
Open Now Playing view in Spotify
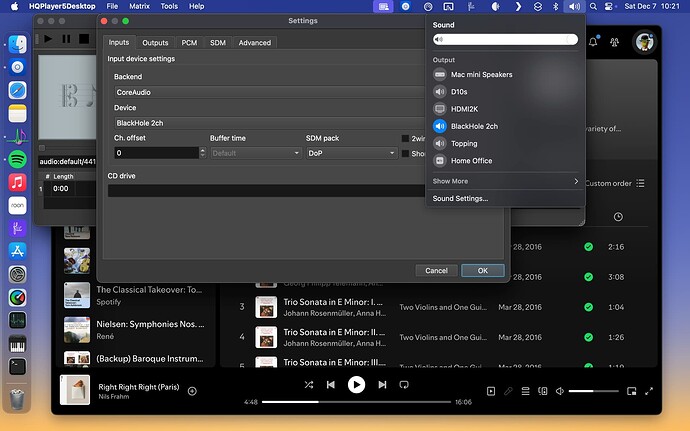pos(491,391)
